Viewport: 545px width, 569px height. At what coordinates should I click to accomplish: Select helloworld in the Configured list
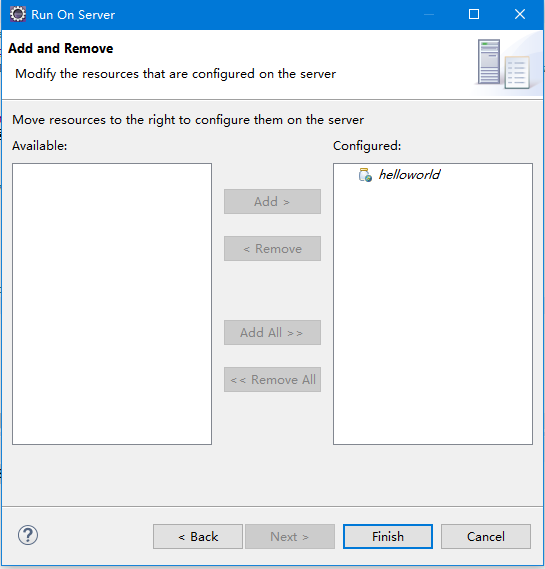(409, 175)
